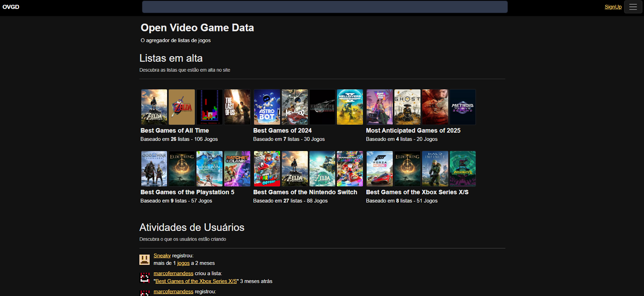Open the quoted Xbox Series X/S list link in activities
644x296 pixels.
[196, 281]
